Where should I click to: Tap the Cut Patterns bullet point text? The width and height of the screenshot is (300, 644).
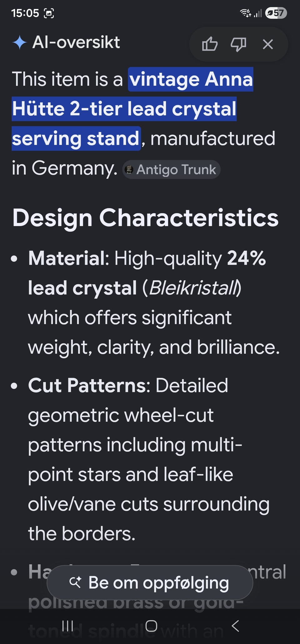149,459
